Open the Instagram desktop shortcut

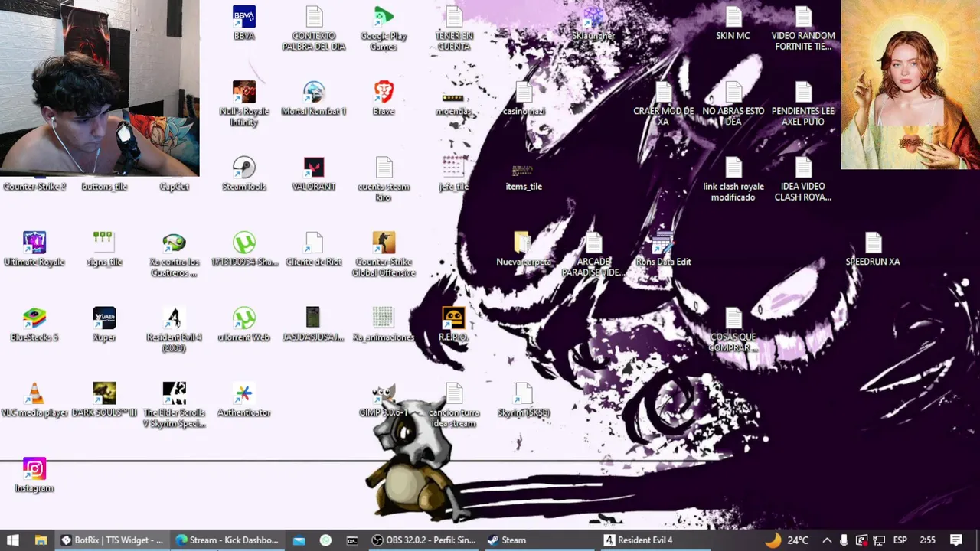tap(34, 474)
